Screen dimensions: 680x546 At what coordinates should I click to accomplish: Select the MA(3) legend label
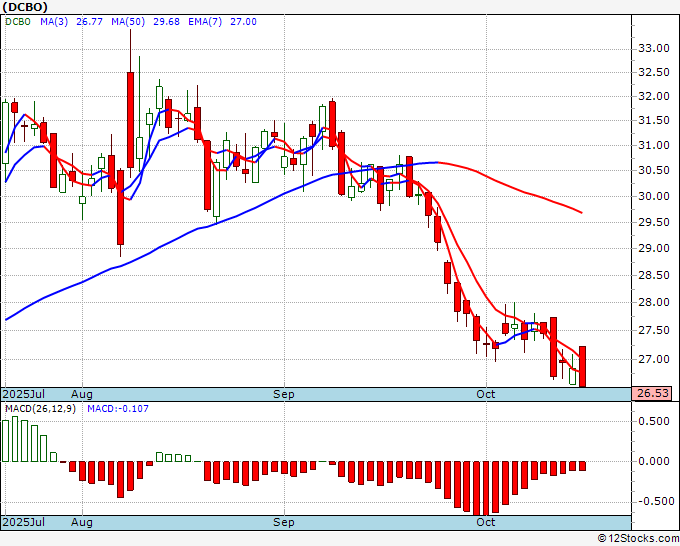(x=54, y=22)
